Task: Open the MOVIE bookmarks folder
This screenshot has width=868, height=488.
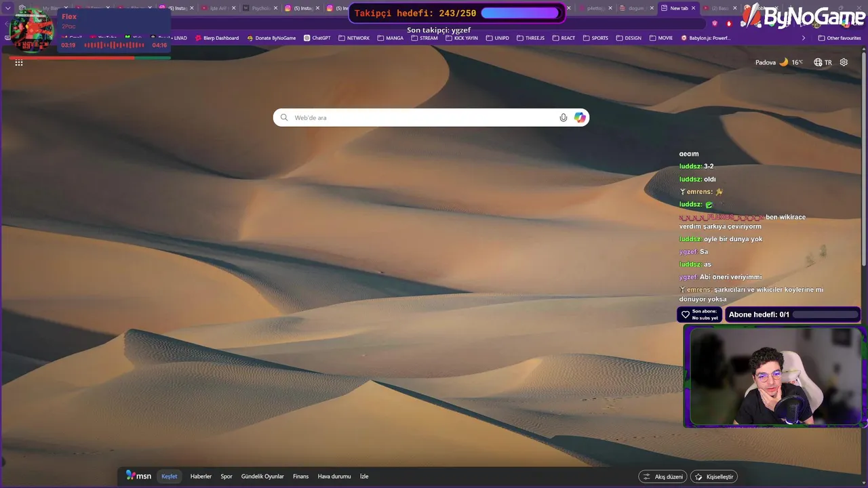Action: pyautogui.click(x=660, y=38)
